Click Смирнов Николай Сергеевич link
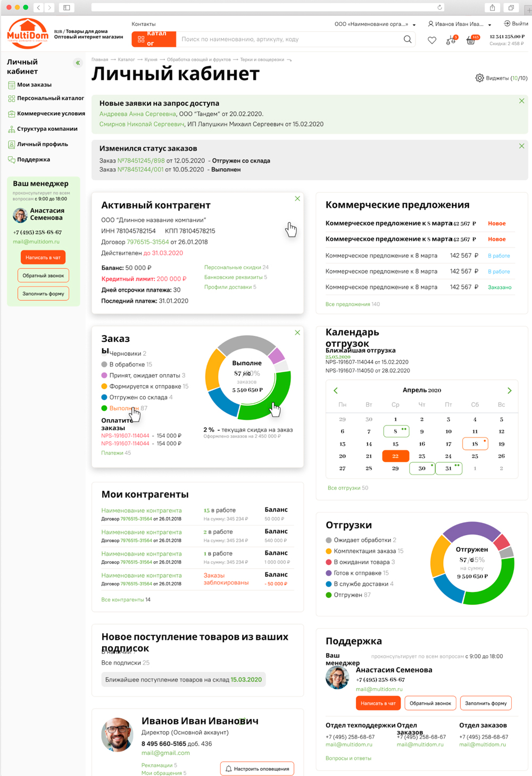Viewport: 532px width, 776px height. click(x=142, y=124)
